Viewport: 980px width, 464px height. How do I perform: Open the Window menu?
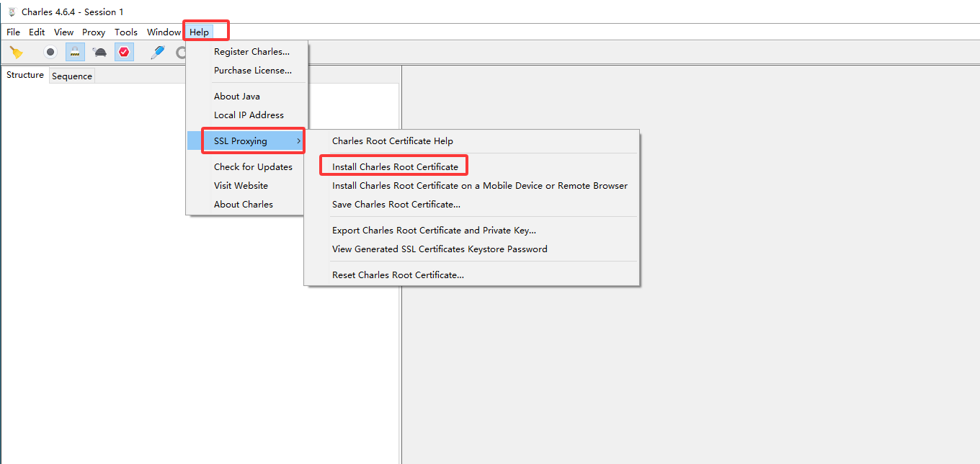[x=164, y=32]
